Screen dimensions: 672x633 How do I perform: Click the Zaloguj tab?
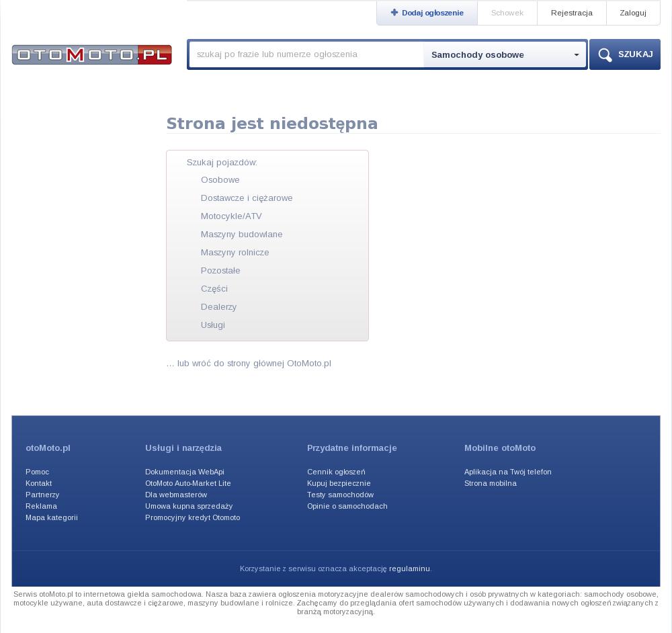pyautogui.click(x=632, y=13)
